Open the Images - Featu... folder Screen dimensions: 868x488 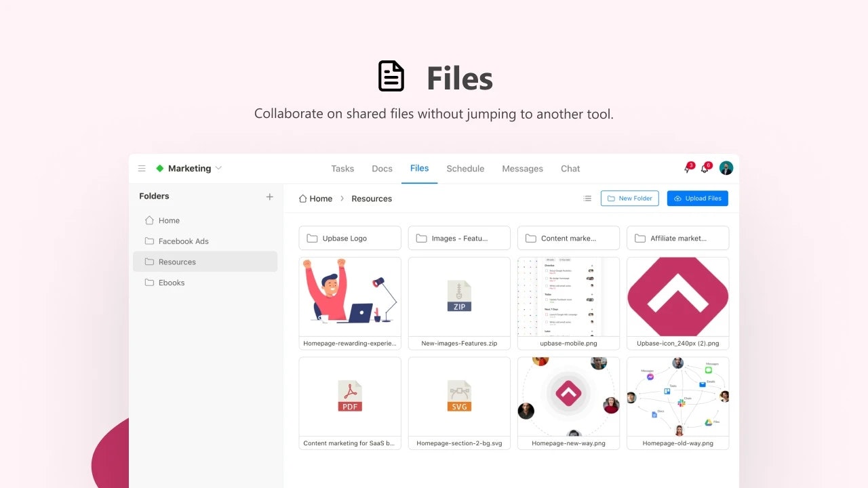pyautogui.click(x=459, y=238)
